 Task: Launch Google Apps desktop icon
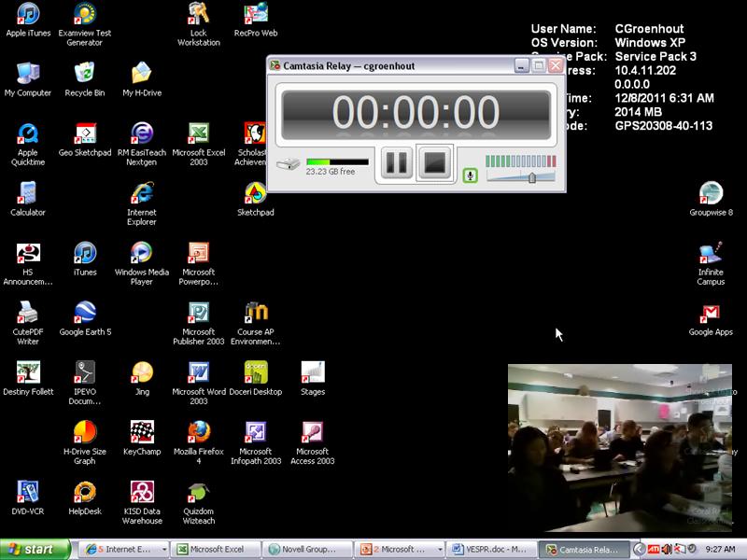(x=711, y=318)
